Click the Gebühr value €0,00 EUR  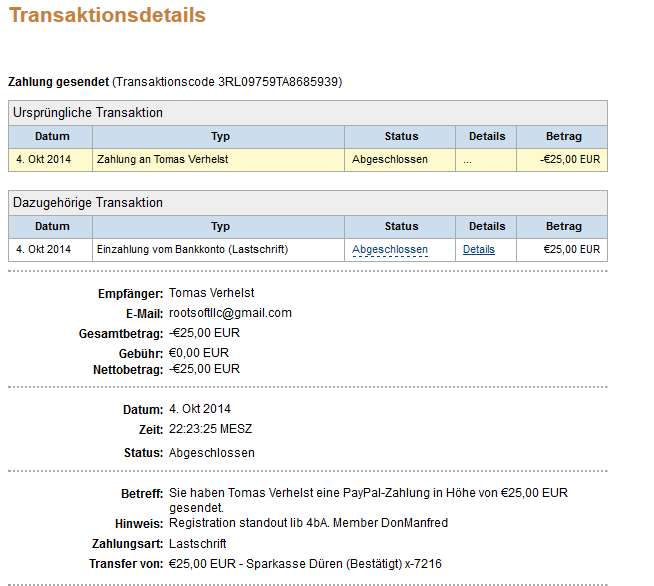[199, 352]
